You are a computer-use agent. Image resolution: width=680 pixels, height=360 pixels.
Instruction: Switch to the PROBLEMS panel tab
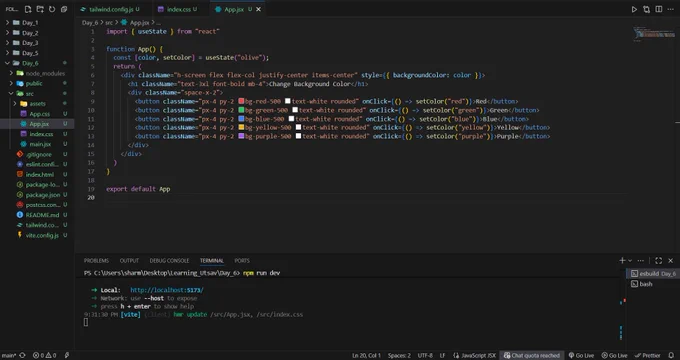tap(96, 261)
